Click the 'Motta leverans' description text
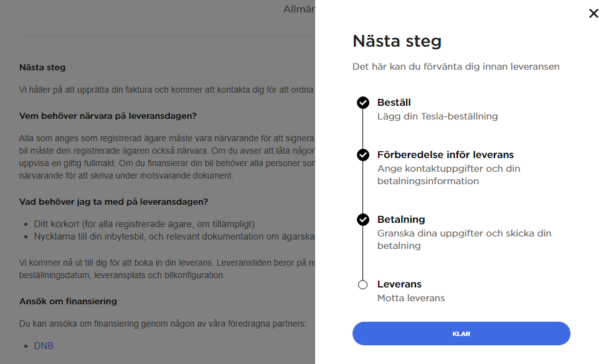 pyautogui.click(x=411, y=298)
